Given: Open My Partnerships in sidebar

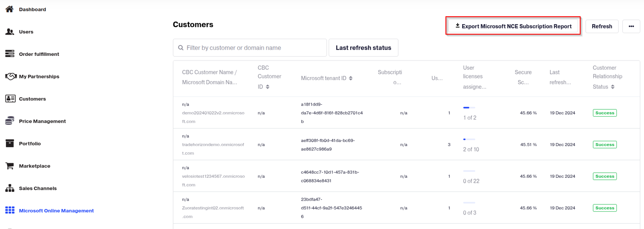Looking at the screenshot, I should (39, 76).
